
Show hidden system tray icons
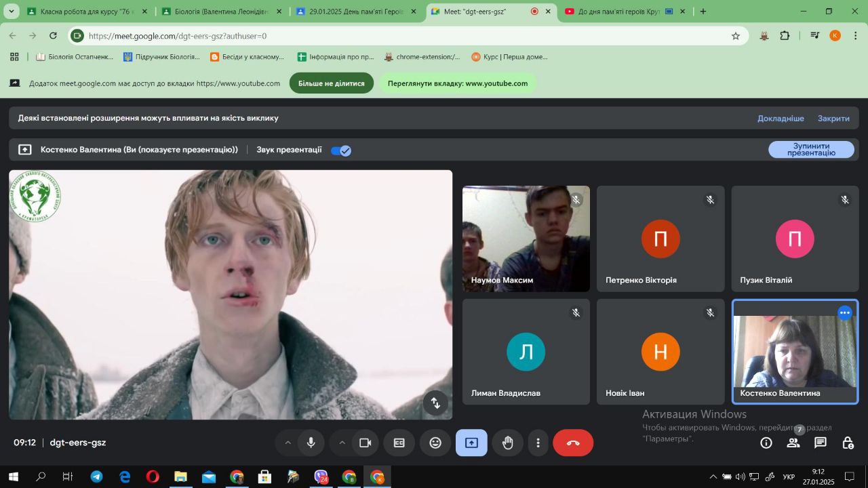[x=713, y=477]
